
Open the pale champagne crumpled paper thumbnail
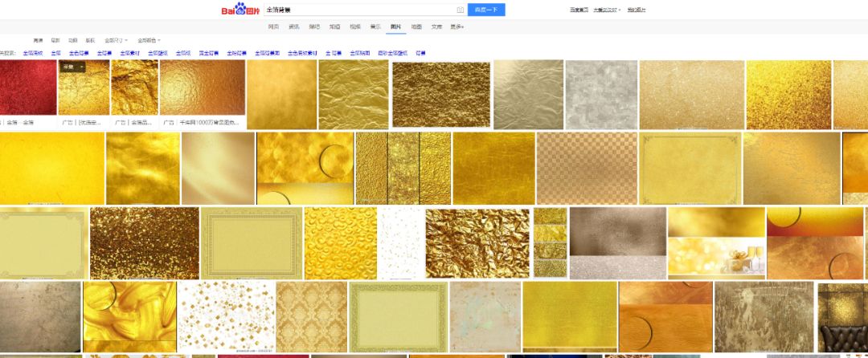click(x=528, y=95)
